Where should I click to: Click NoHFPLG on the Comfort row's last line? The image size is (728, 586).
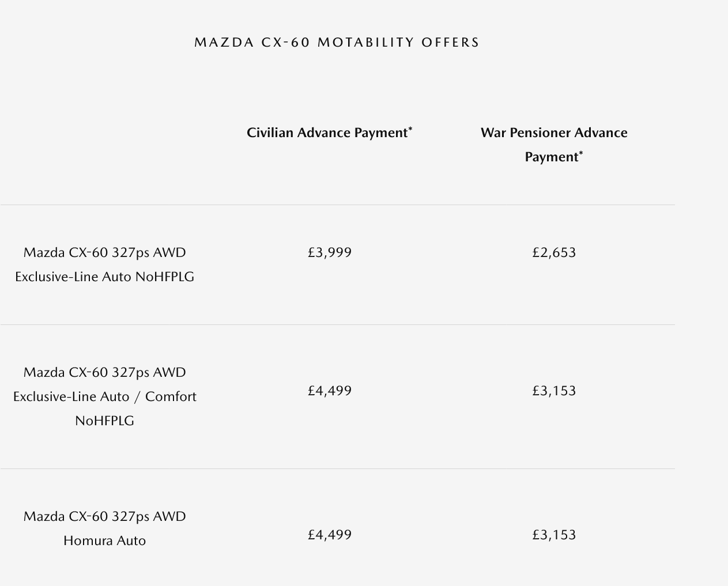(x=104, y=421)
